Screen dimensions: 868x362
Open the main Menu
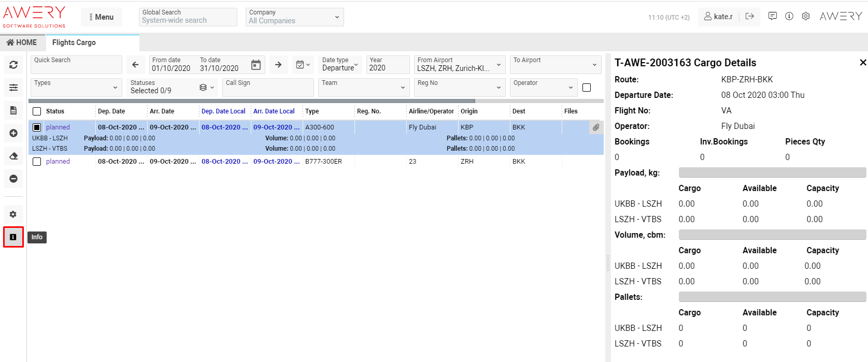pos(102,17)
